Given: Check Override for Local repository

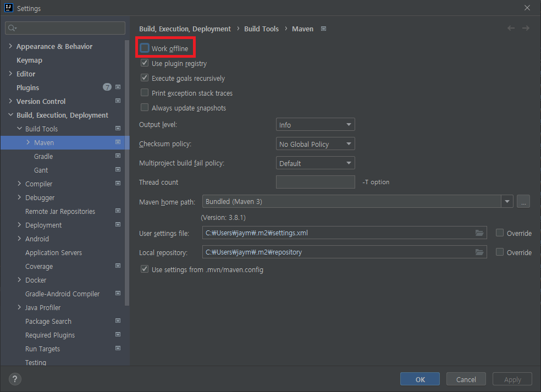Looking at the screenshot, I should point(500,252).
